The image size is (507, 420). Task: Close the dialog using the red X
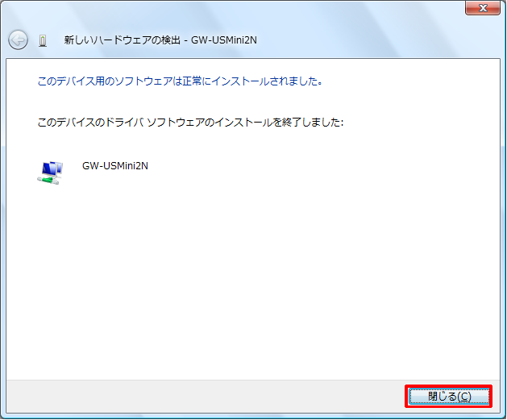click(483, 8)
